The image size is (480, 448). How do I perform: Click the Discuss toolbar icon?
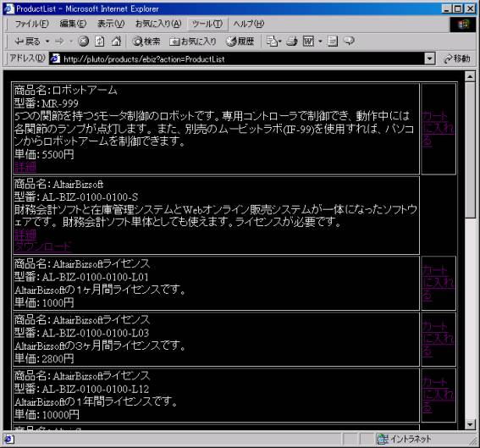click(x=333, y=41)
